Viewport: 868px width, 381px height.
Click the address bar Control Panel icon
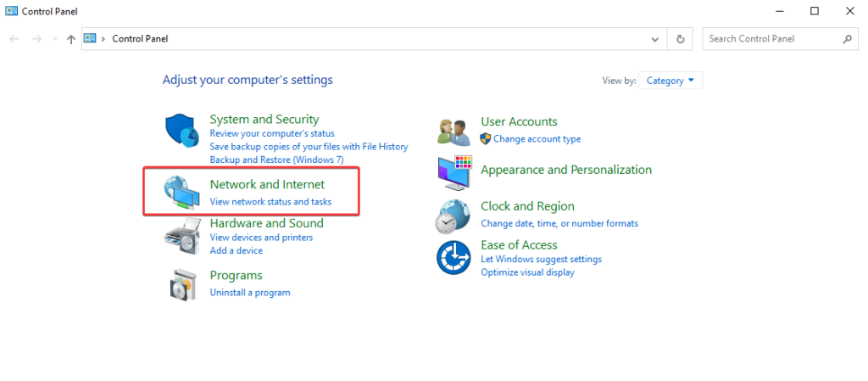click(x=90, y=38)
